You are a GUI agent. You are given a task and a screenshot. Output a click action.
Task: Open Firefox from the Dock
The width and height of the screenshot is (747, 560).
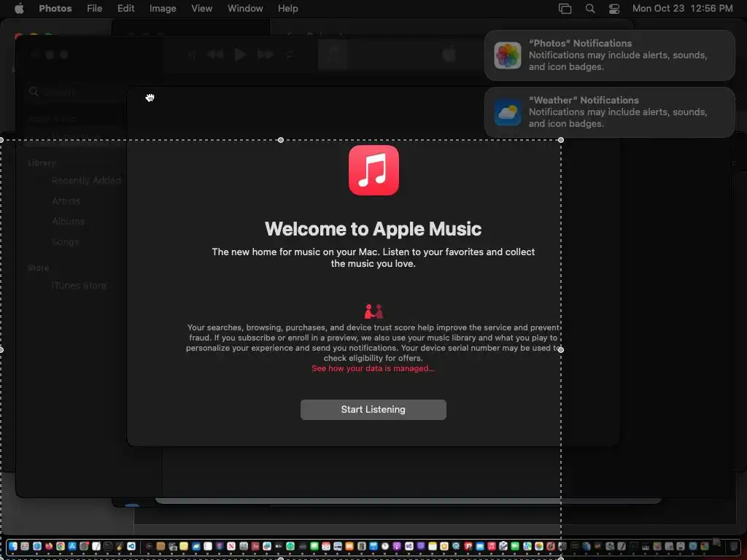point(49,546)
